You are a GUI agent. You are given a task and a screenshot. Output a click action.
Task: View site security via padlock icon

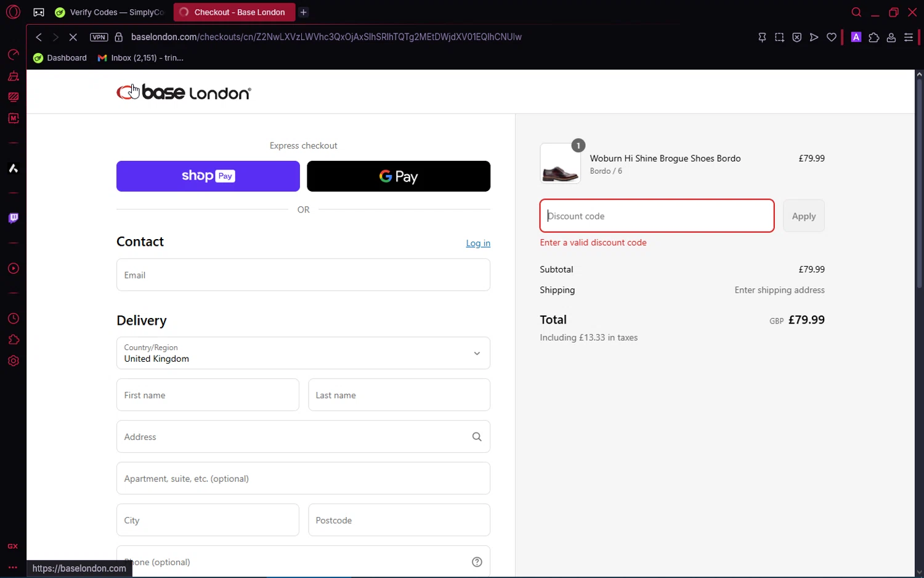tap(119, 37)
